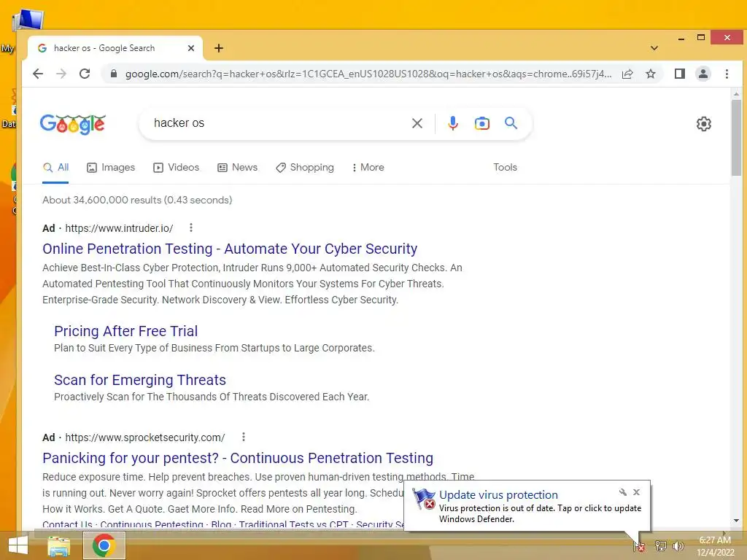
Task: Open network icon in system tray
Action: point(660,545)
